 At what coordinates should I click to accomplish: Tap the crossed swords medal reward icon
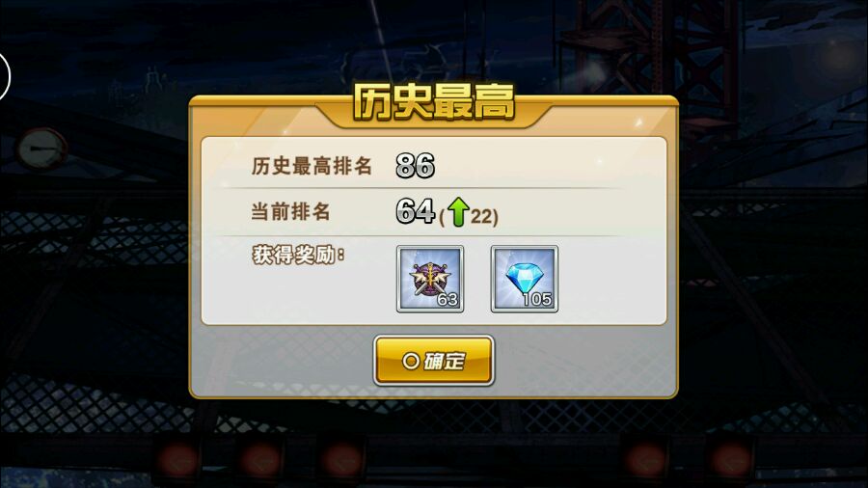(430, 280)
